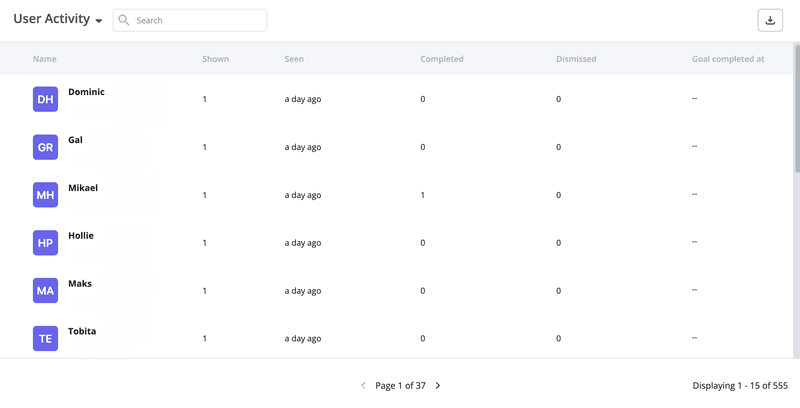Click Displaying 1 - 15 of 555
Screen dimensions: 800x408
pyautogui.click(x=740, y=386)
